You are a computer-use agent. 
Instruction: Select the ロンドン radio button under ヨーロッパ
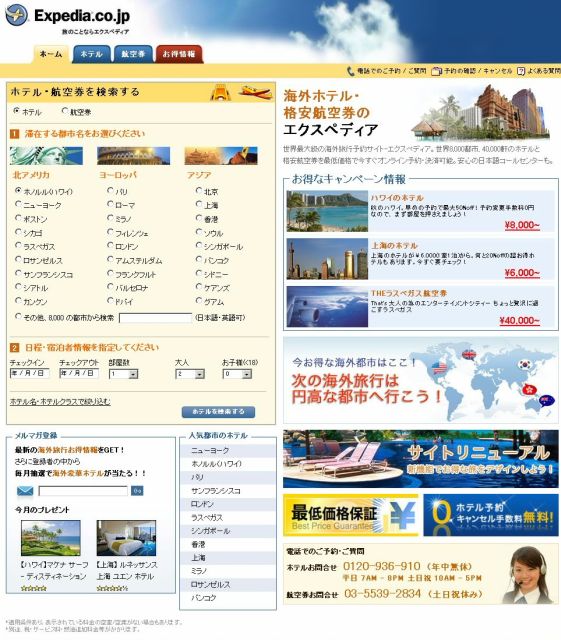[110, 245]
